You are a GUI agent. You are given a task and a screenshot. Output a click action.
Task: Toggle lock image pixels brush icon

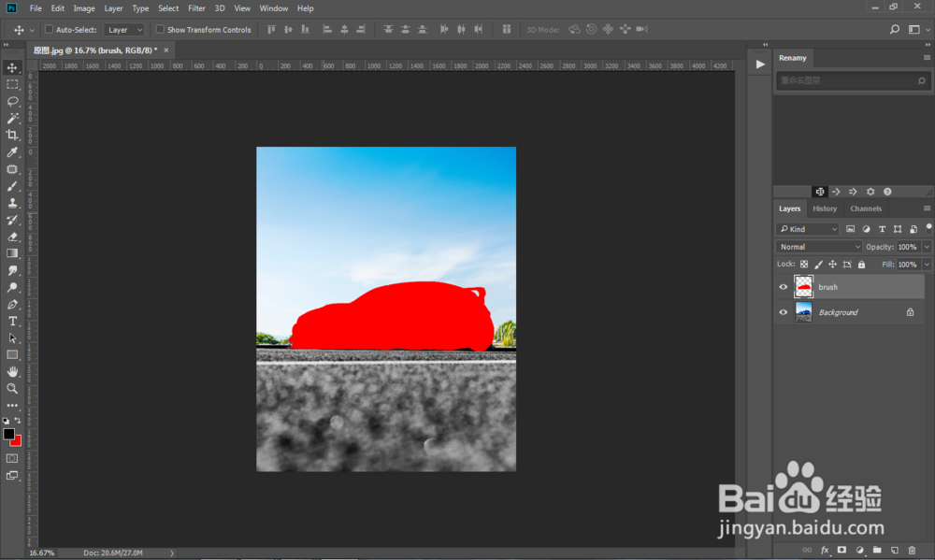[819, 265]
